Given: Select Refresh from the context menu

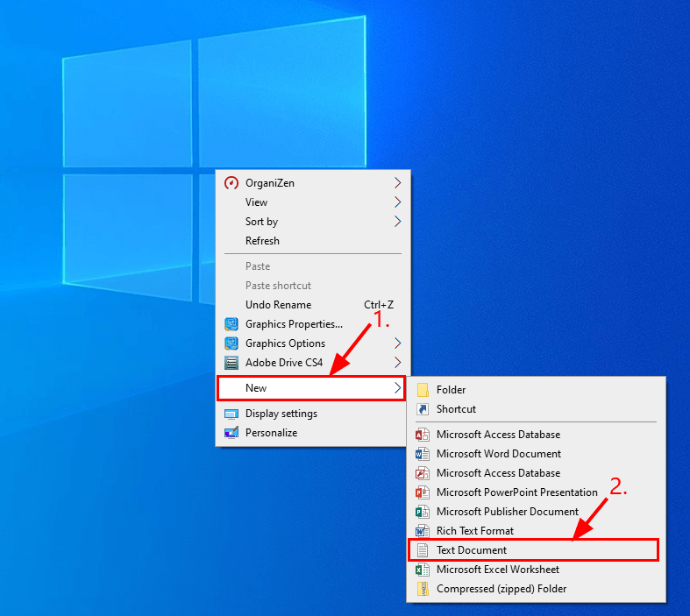Looking at the screenshot, I should 262,241.
